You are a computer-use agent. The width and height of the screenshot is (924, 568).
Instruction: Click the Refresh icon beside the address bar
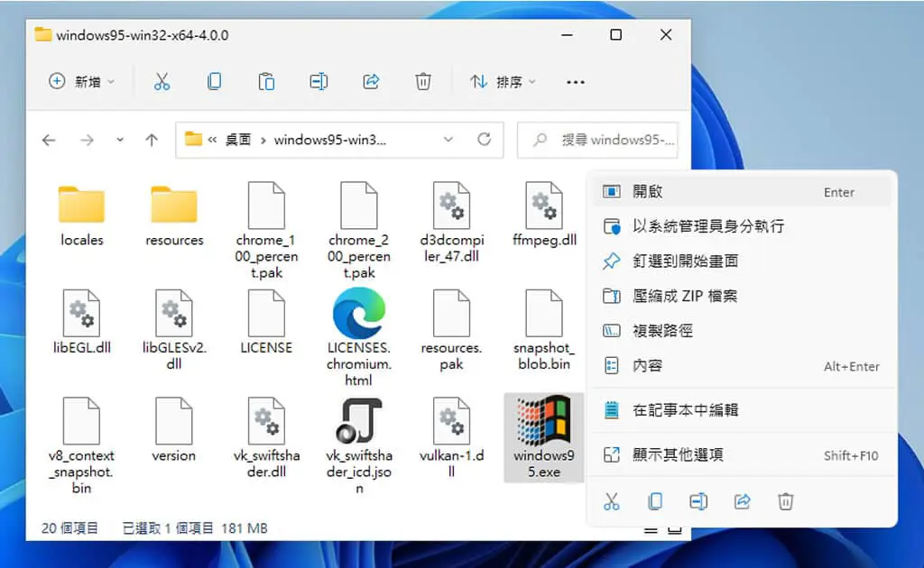[485, 140]
